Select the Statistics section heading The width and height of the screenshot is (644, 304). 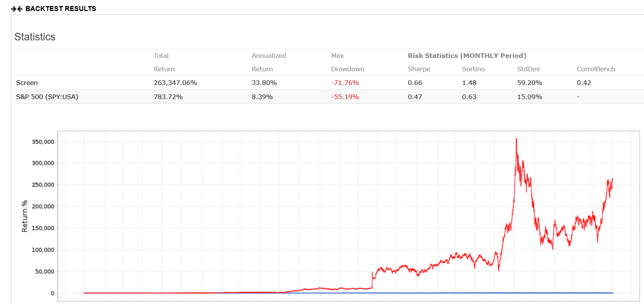pos(35,37)
